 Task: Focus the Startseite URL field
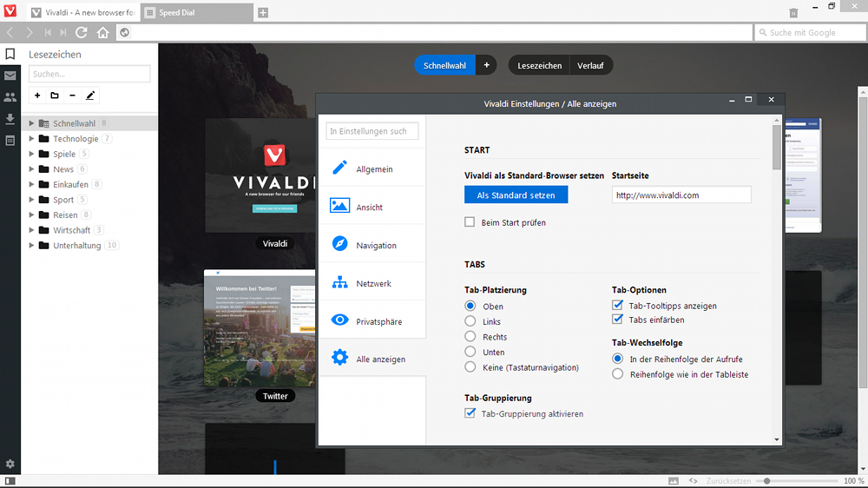tap(681, 195)
